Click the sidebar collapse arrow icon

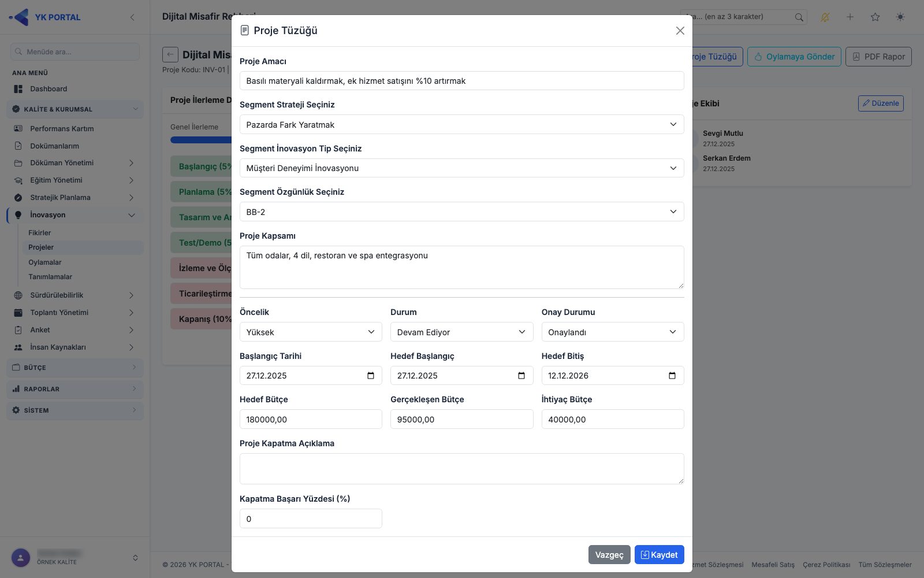132,17
